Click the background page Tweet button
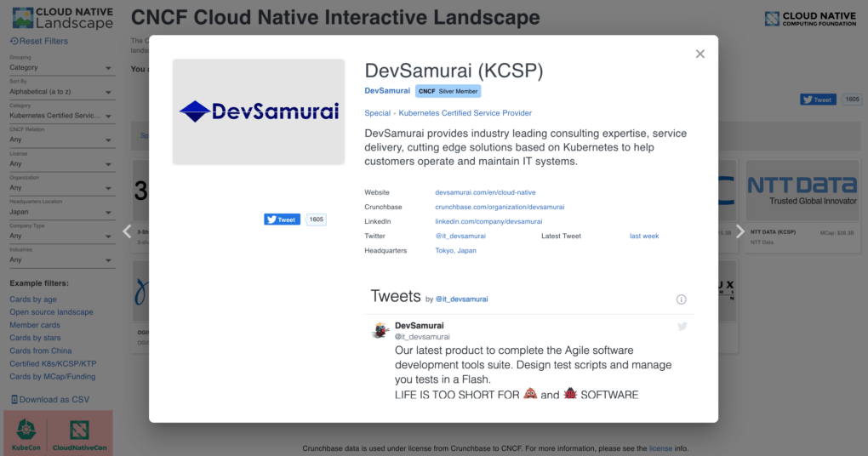Image resolution: width=868 pixels, height=456 pixels. tap(818, 100)
